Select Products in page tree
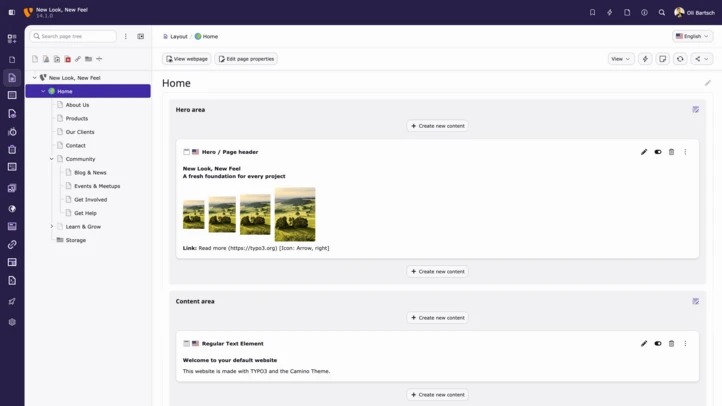Image resolution: width=722 pixels, height=406 pixels. (x=76, y=118)
